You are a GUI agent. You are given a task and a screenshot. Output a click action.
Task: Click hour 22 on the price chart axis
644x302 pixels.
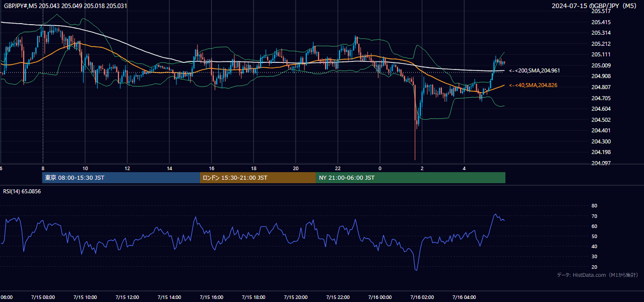[x=338, y=169]
